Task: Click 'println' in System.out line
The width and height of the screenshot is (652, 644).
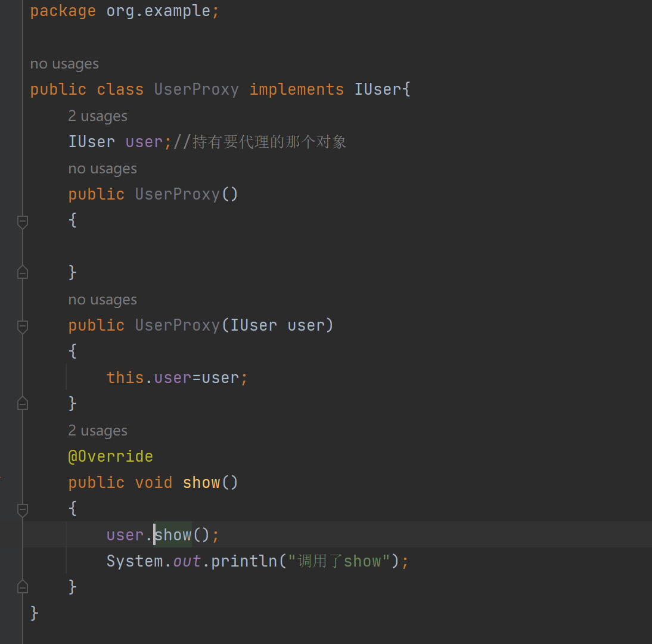Action: coord(244,561)
